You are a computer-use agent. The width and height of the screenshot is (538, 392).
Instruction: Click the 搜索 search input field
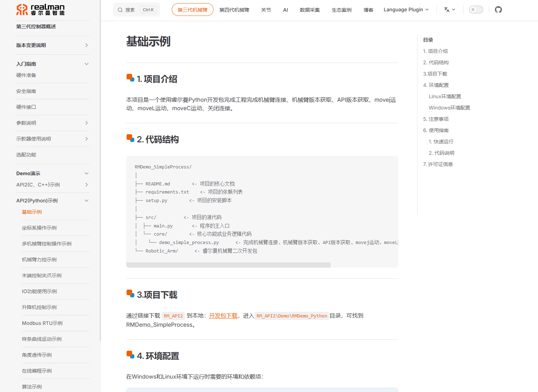point(134,10)
